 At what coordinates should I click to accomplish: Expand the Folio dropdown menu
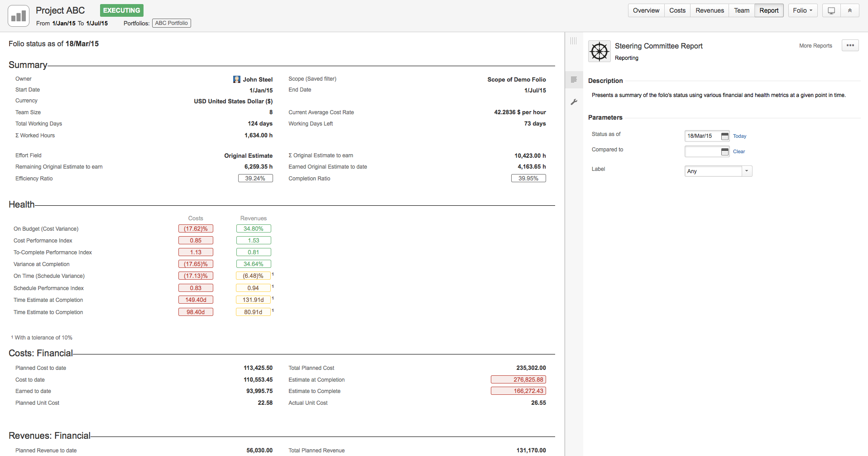(x=802, y=10)
